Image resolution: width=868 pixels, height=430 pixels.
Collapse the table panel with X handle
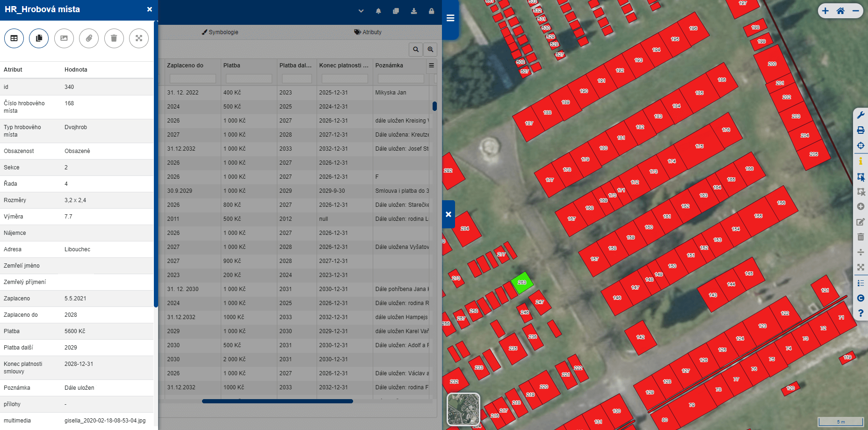448,214
